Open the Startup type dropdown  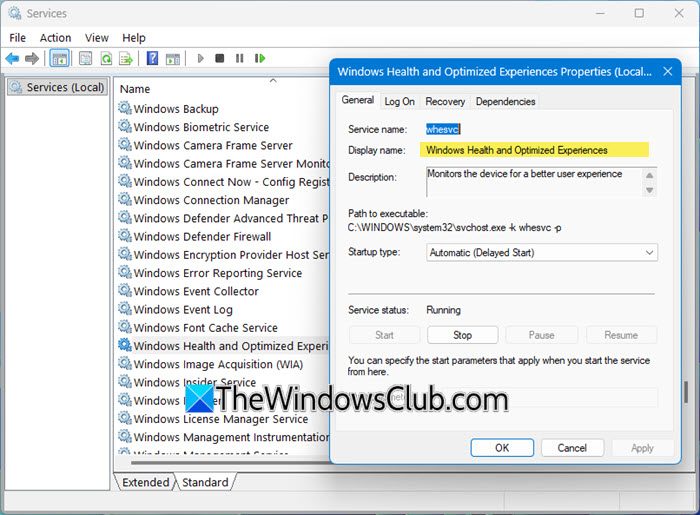click(x=542, y=253)
